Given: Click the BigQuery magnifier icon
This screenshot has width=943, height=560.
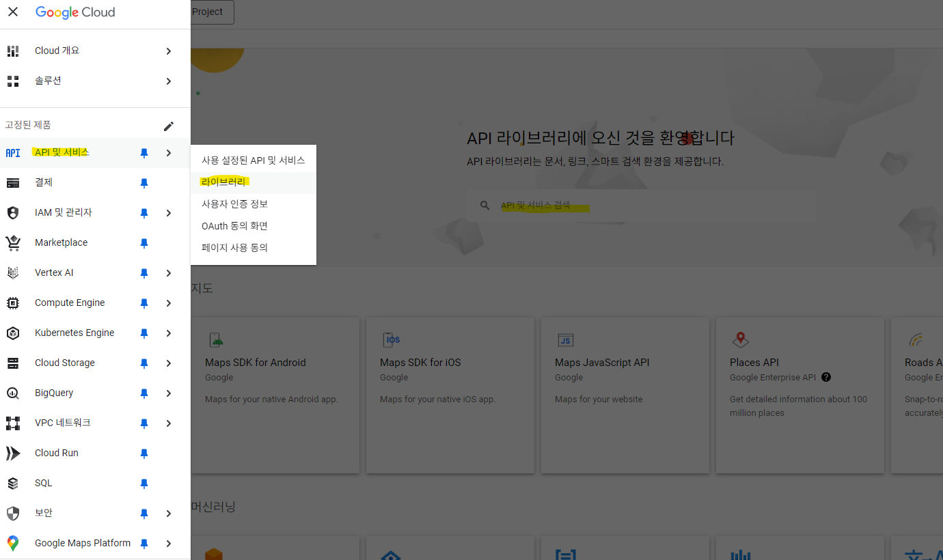Looking at the screenshot, I should 13,393.
